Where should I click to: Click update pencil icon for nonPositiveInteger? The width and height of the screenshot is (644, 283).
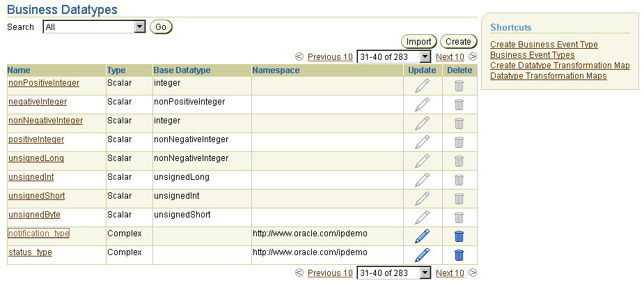pos(422,86)
